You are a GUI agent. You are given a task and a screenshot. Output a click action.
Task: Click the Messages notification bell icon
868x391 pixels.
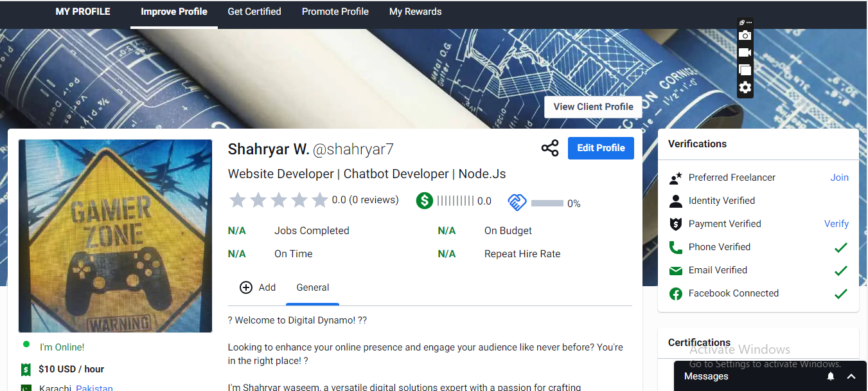(831, 376)
